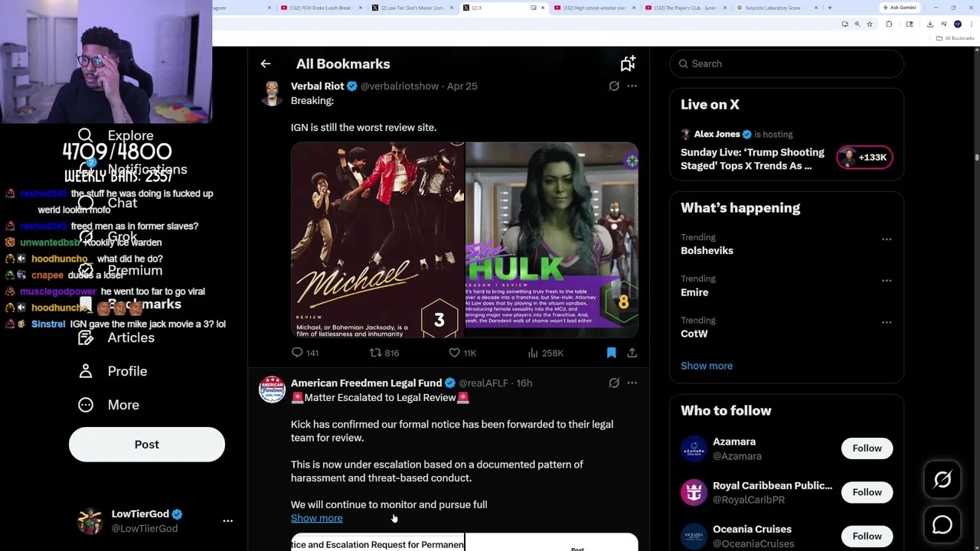The height and width of the screenshot is (551, 980).
Task: Share the Verbal Riot post
Action: click(x=632, y=353)
